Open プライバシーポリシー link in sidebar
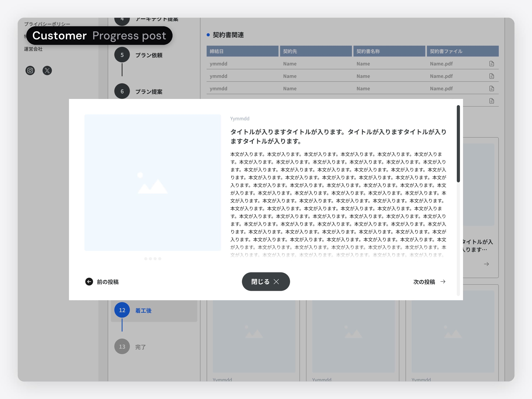532x399 pixels. 47,24
